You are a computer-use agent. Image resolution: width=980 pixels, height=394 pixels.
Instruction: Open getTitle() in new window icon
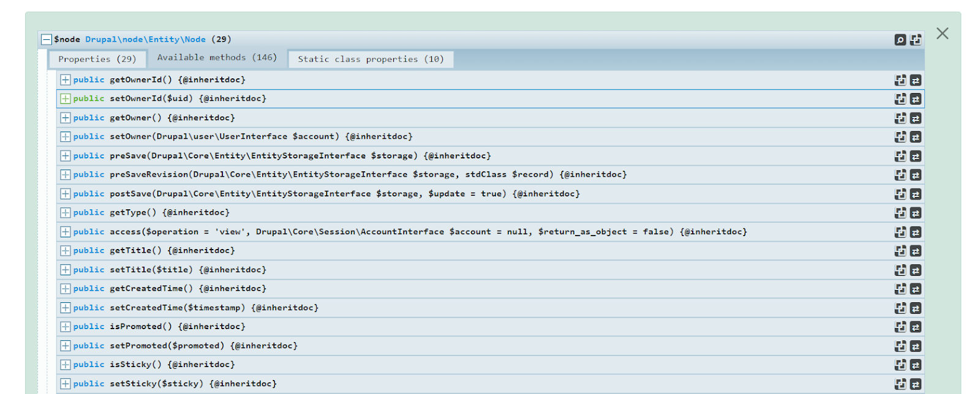pos(900,251)
